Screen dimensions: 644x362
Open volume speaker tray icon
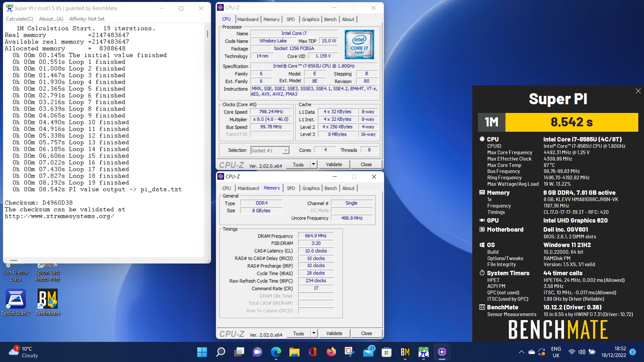(582, 352)
